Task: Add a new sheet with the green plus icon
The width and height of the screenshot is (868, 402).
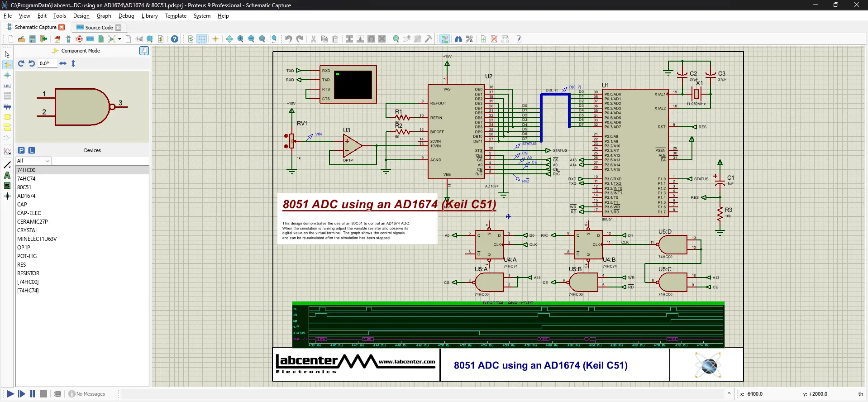Action: click(483, 39)
